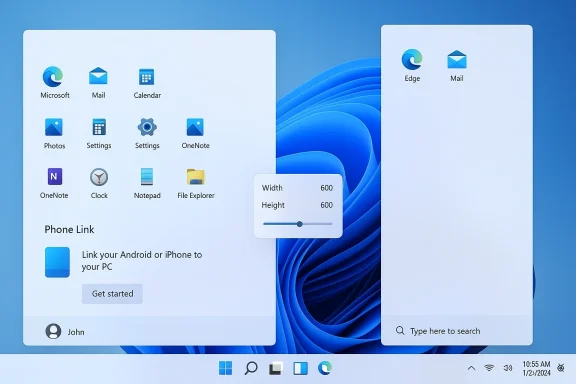This screenshot has height=384, width=576.
Task: Click the taskbar Search magnifier
Action: 251,368
